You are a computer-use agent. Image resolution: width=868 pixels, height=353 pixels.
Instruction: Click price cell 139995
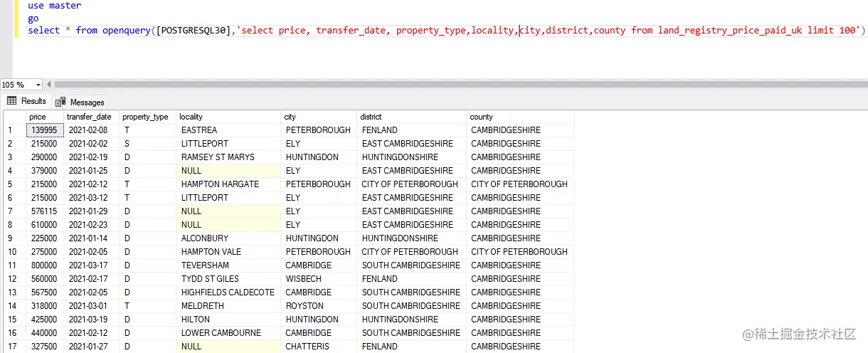(45, 130)
